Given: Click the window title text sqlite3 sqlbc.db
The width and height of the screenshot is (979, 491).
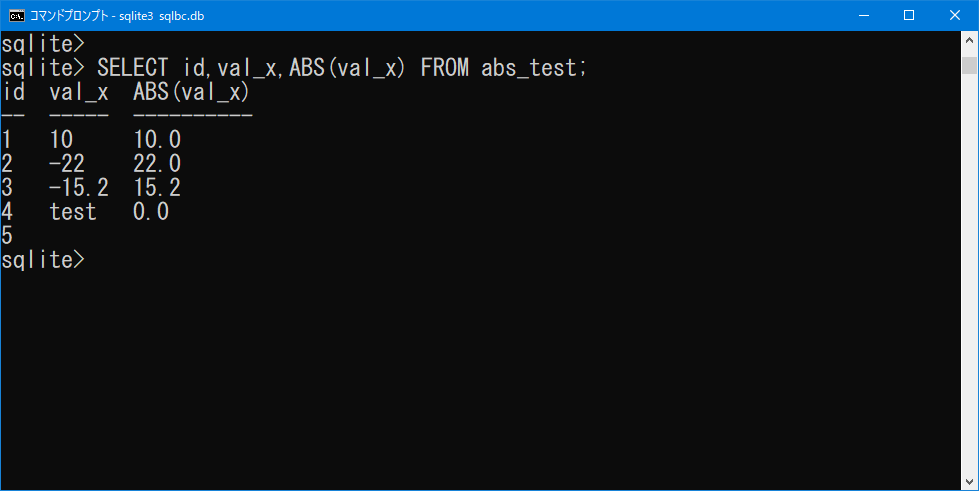Looking at the screenshot, I should click(x=162, y=16).
